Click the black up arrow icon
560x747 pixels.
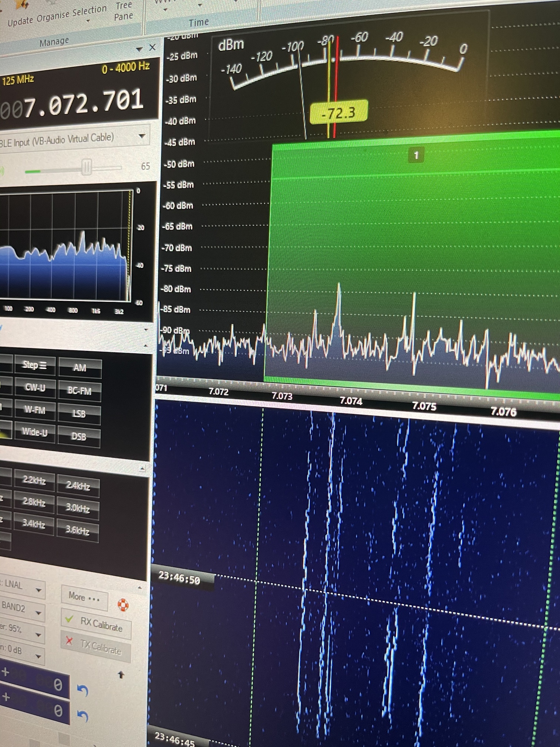pyautogui.click(x=121, y=675)
